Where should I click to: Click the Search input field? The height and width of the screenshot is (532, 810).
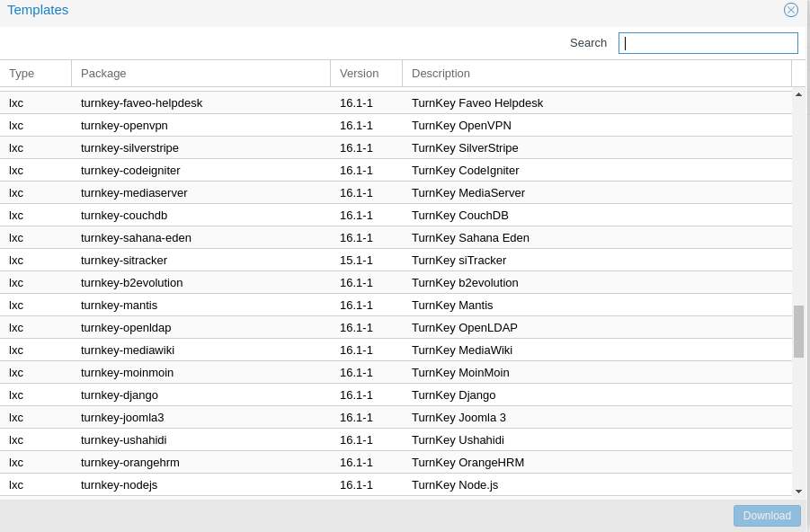[x=708, y=43]
